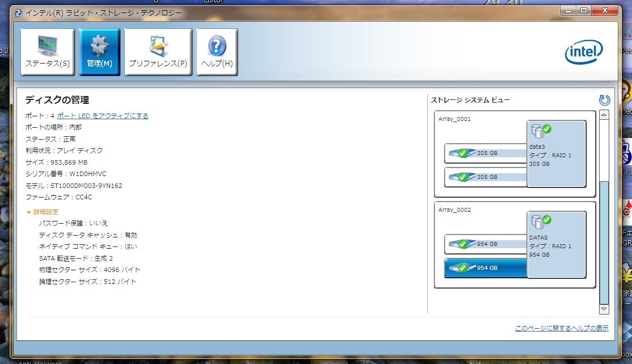Click the Intel logo

583,52
